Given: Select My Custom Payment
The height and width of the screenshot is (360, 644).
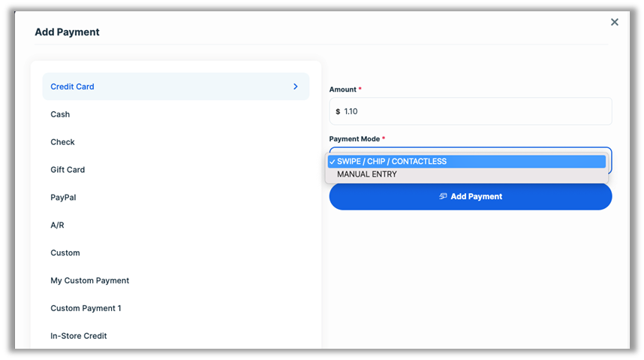Looking at the screenshot, I should pyautogui.click(x=89, y=280).
